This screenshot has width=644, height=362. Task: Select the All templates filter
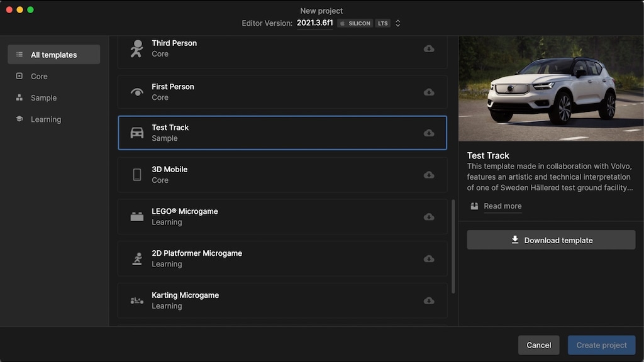pos(53,54)
